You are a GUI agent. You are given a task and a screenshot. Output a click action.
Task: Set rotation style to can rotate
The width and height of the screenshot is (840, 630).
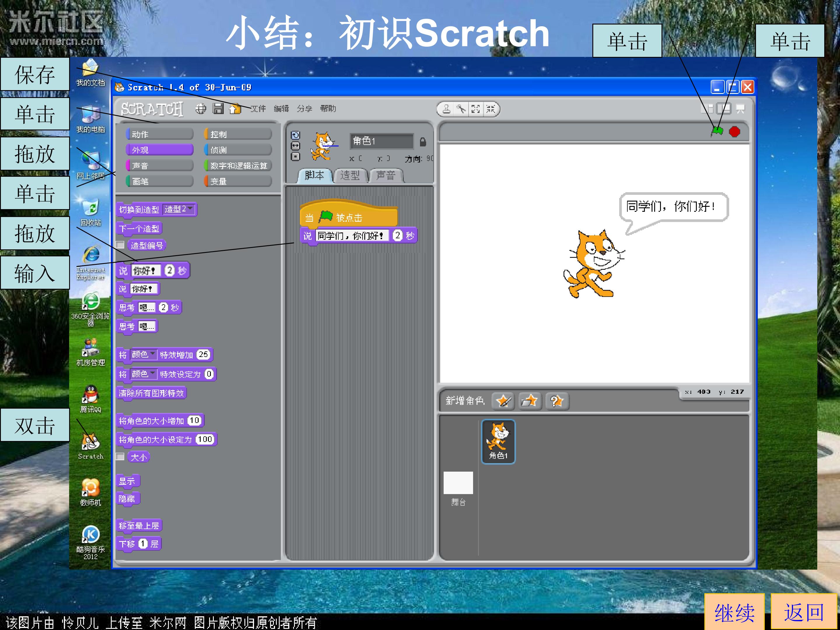pyautogui.click(x=295, y=136)
